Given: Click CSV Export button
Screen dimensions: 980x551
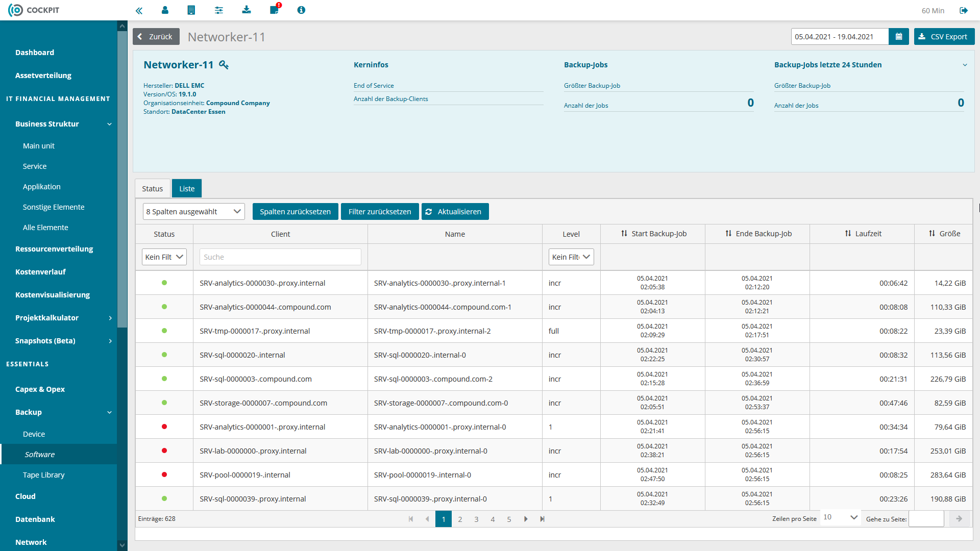Looking at the screenshot, I should point(944,37).
